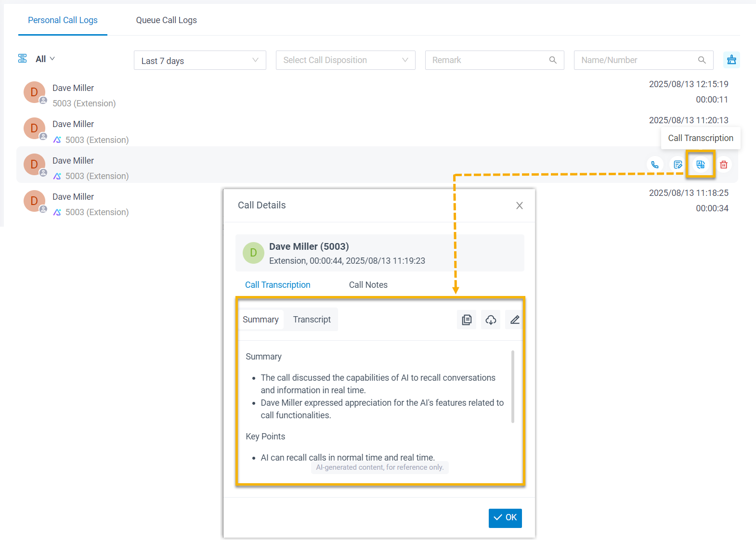Close the Call Details dialog
The height and width of the screenshot is (540, 756).
pos(519,206)
